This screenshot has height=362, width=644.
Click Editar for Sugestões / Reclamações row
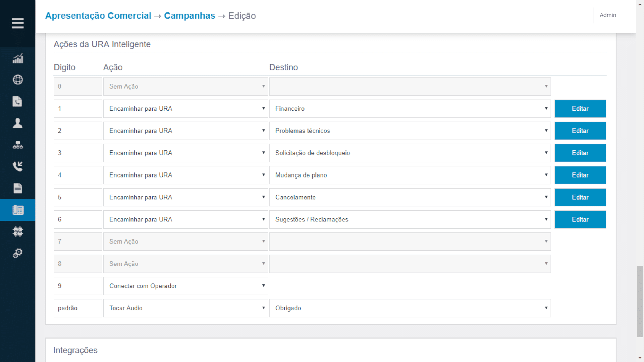pyautogui.click(x=580, y=219)
